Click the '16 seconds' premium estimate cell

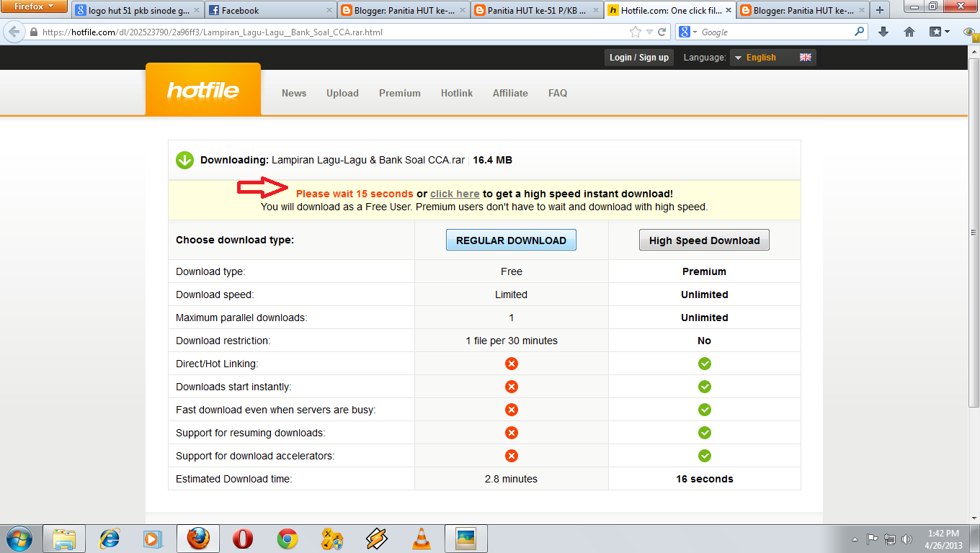click(x=705, y=479)
